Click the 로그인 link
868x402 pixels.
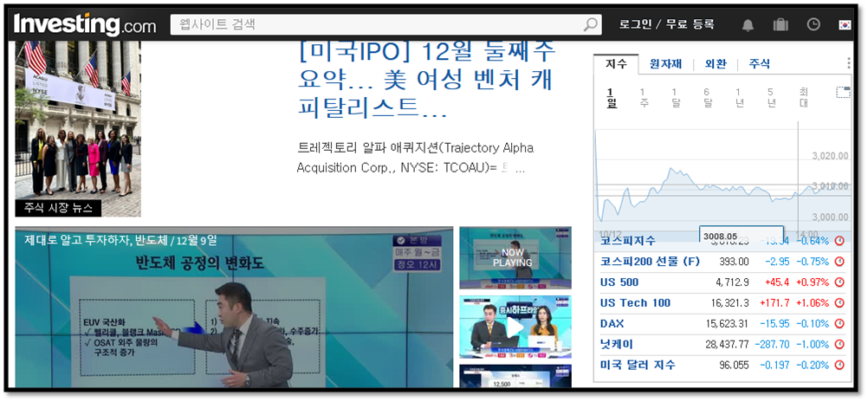point(635,24)
